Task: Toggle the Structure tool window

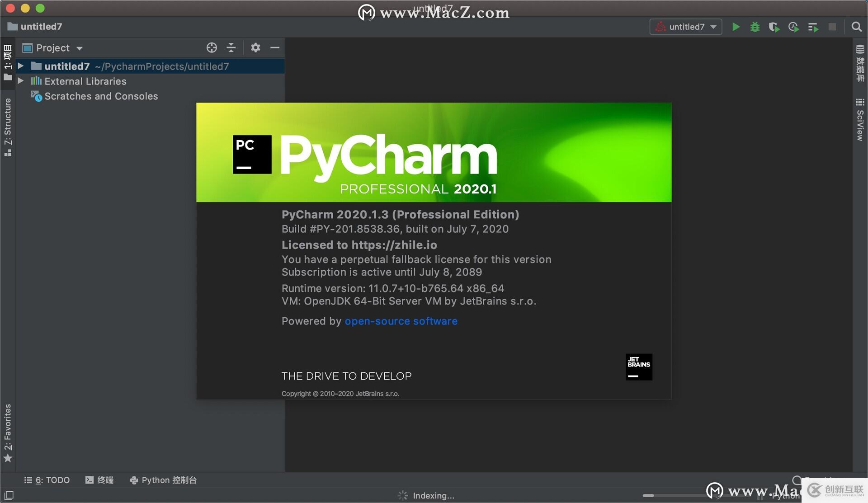Action: 8,127
